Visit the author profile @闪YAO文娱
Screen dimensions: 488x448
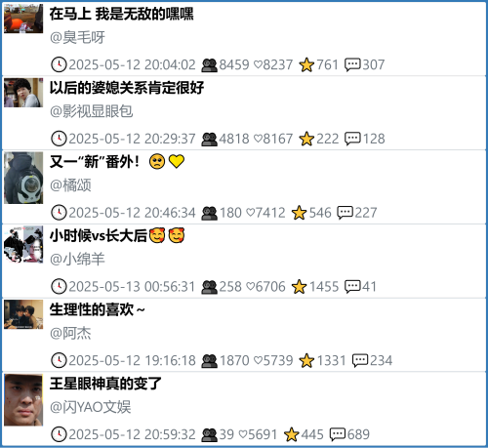tap(91, 407)
